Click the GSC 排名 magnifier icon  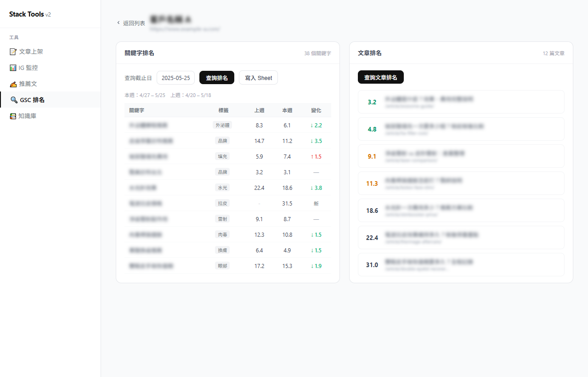[x=14, y=100]
